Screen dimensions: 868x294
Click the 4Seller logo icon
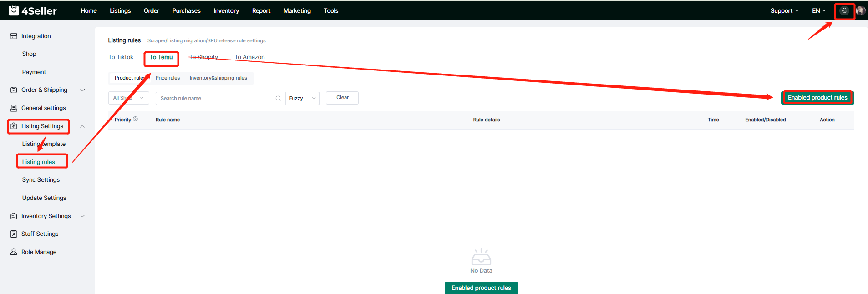14,10
